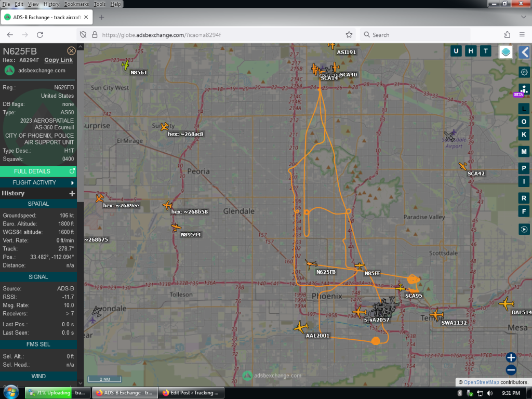532x399 pixels.
Task: Bookmark this page with star icon
Action: pos(349,35)
